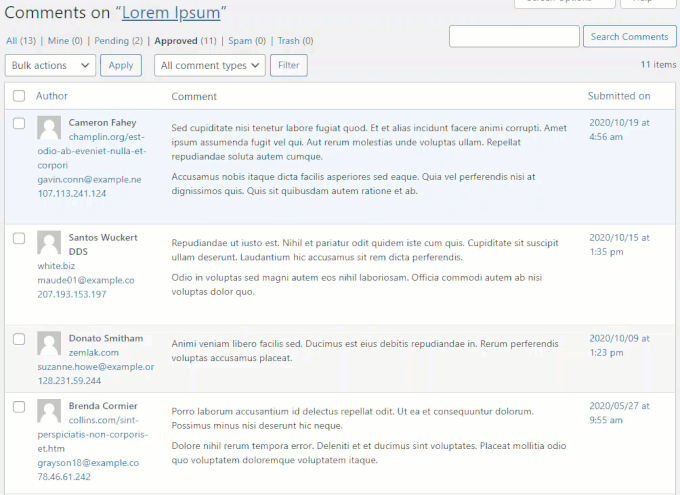Image resolution: width=680 pixels, height=495 pixels.
Task: Open comment dated 2020/10/19 at 4:56 am
Action: [x=619, y=130]
